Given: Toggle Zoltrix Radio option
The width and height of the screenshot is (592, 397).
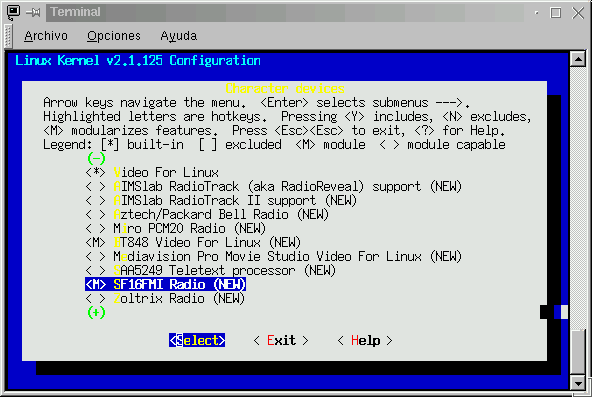Looking at the screenshot, I should 165,299.
